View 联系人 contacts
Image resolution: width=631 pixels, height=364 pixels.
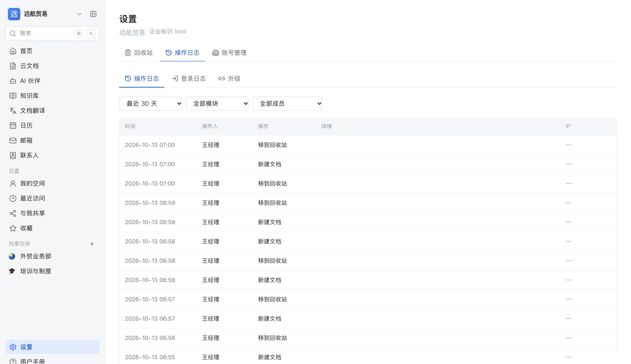[52, 156]
